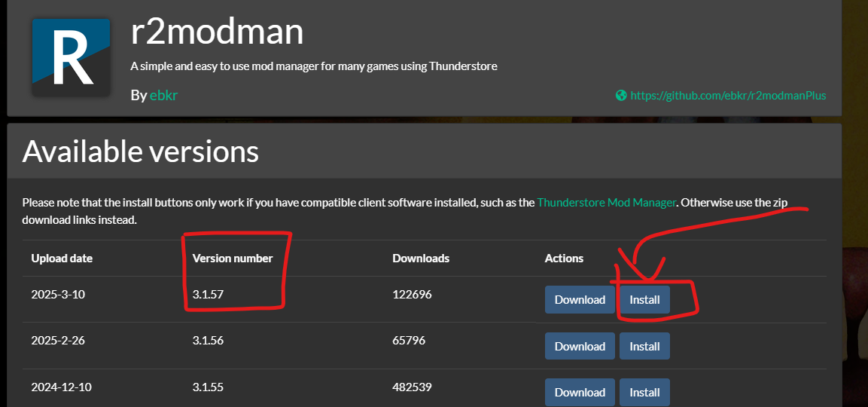
Task: Select version number 3.1.56
Action: point(208,341)
